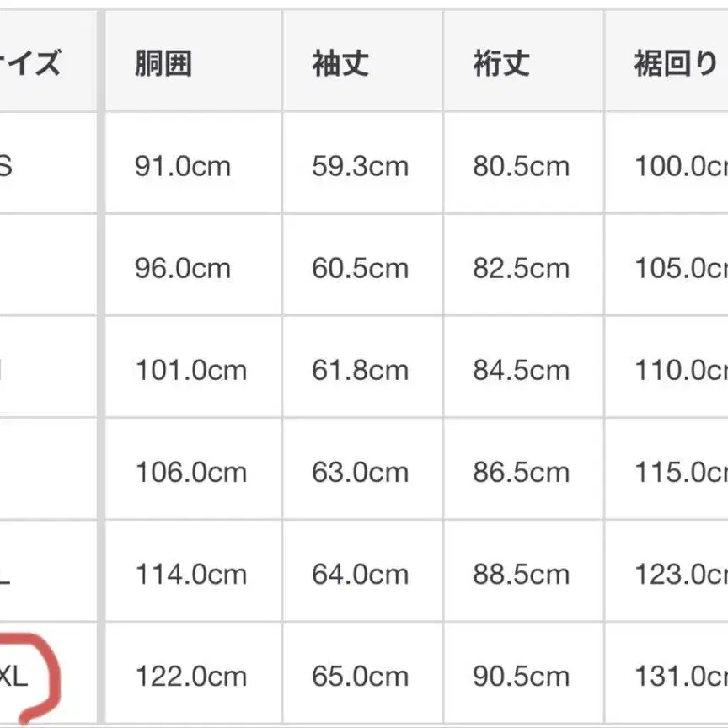The width and height of the screenshot is (728, 728).
Task: Select the 90.5cm cell in XL row
Action: coord(522,676)
